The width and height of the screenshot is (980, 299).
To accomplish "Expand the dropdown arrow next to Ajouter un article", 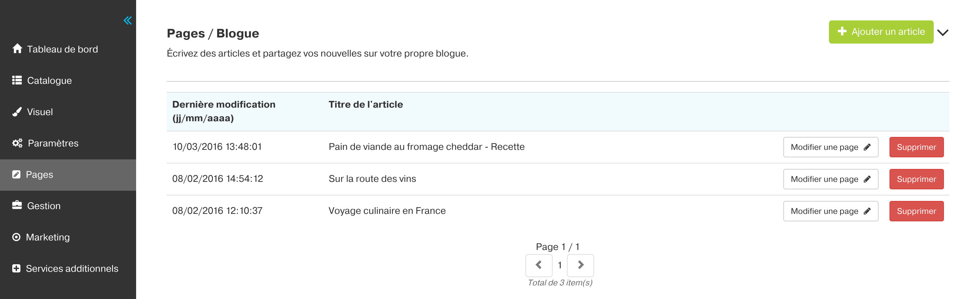I will [943, 32].
